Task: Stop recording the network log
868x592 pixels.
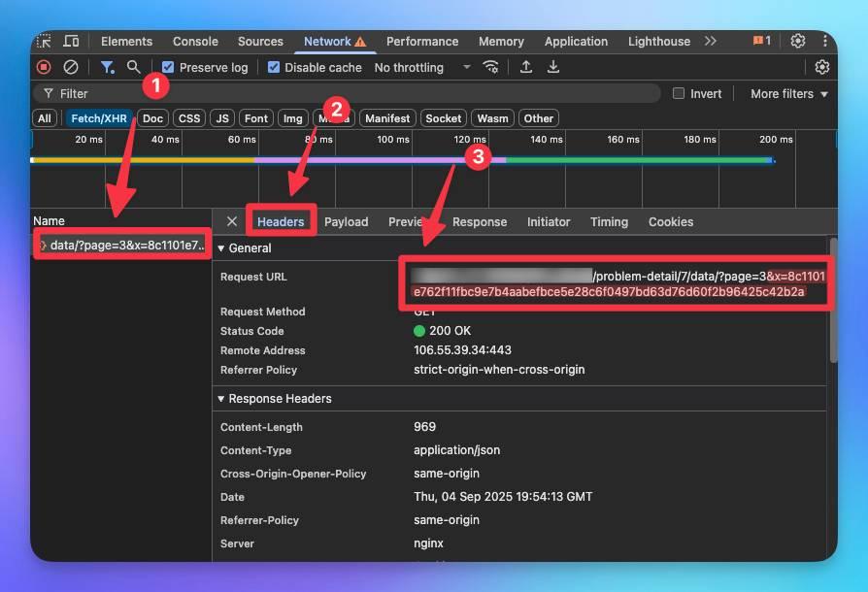Action: click(x=44, y=68)
